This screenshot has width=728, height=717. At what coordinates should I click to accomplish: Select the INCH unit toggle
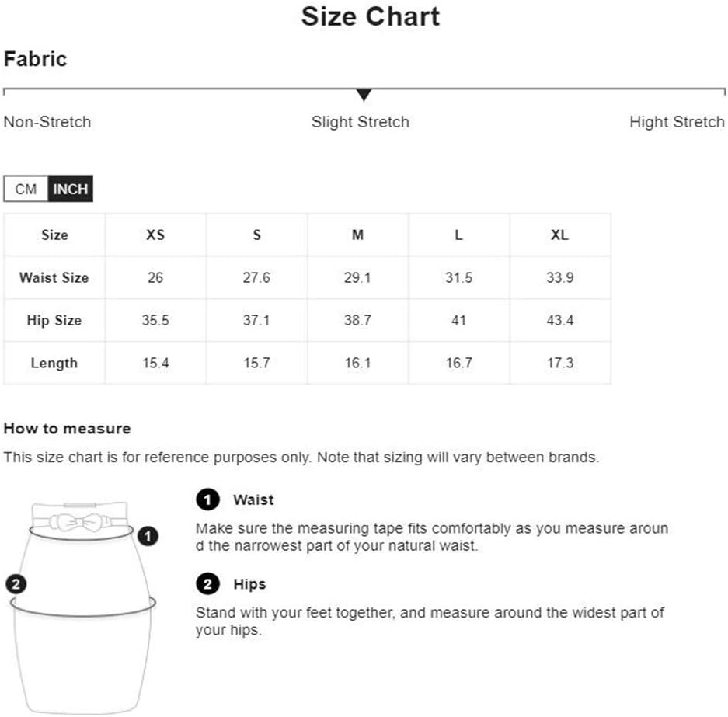pos(71,189)
